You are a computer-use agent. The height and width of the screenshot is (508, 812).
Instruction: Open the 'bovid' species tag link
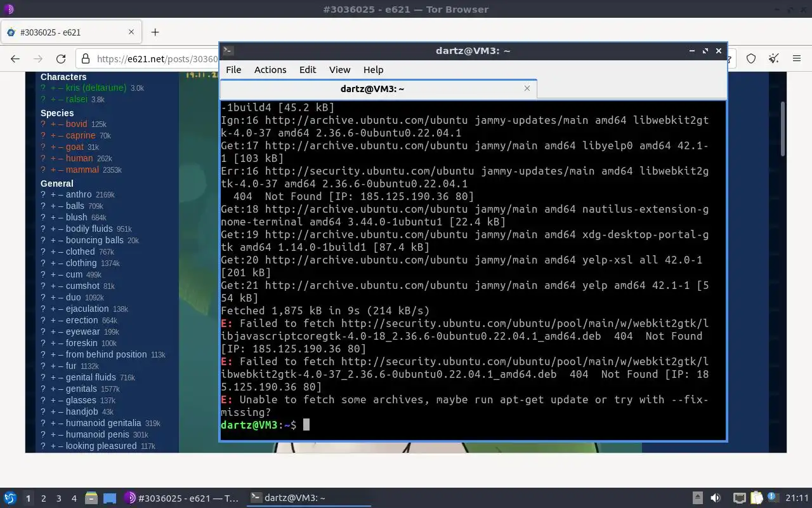coord(76,124)
